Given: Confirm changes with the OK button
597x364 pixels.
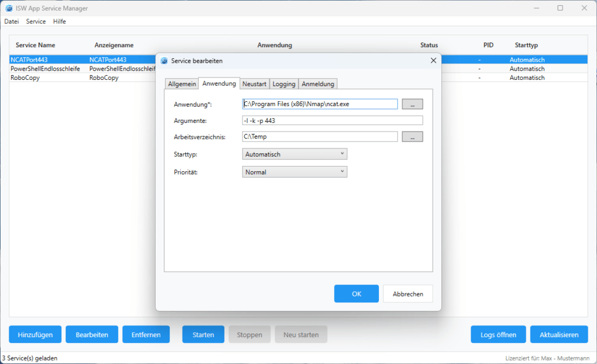Looking at the screenshot, I should pyautogui.click(x=356, y=294).
